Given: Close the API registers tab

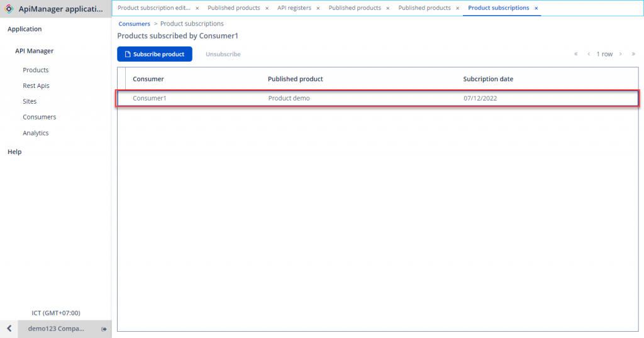Looking at the screenshot, I should 318,8.
